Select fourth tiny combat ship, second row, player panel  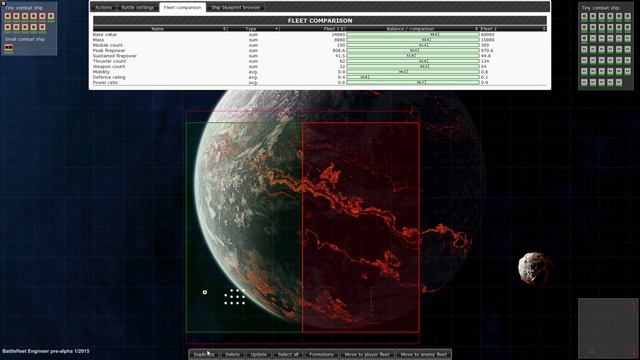pos(33,27)
